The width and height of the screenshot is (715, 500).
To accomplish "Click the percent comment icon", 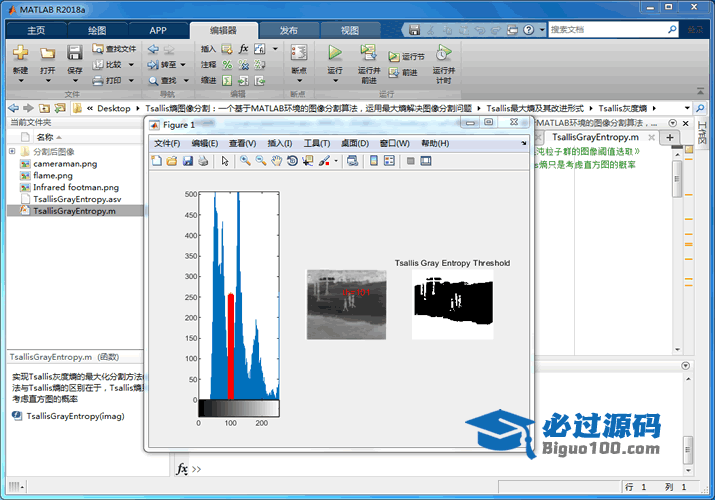I will coord(227,65).
